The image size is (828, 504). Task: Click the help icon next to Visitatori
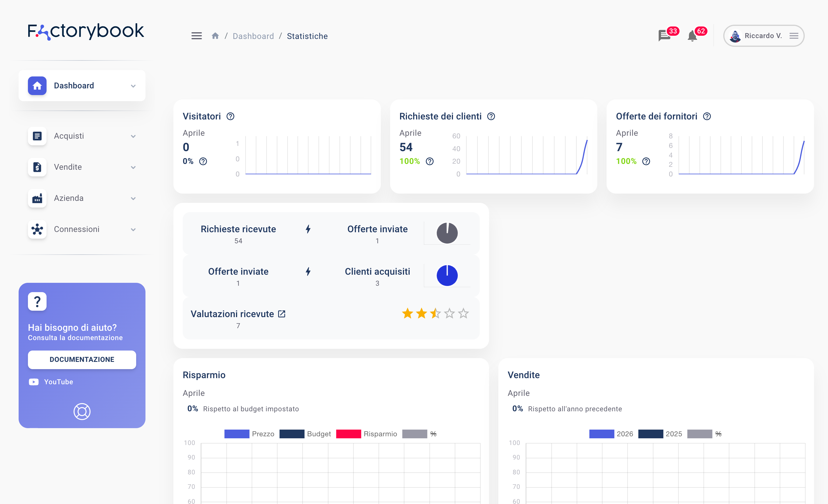[x=230, y=117]
